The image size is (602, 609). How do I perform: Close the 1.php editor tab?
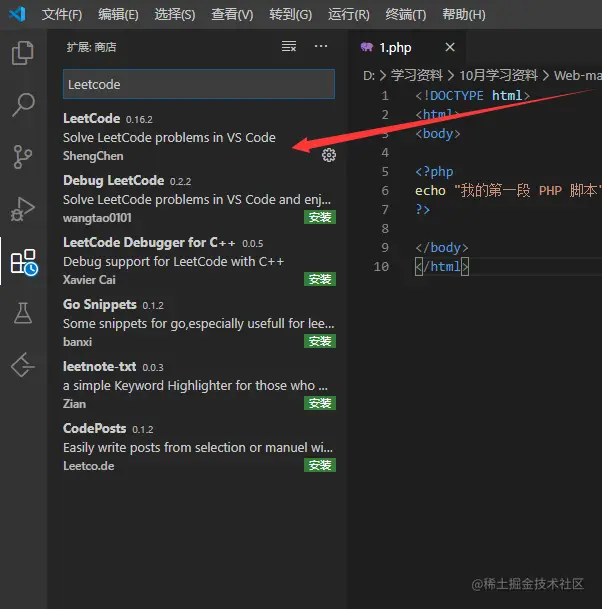point(450,47)
